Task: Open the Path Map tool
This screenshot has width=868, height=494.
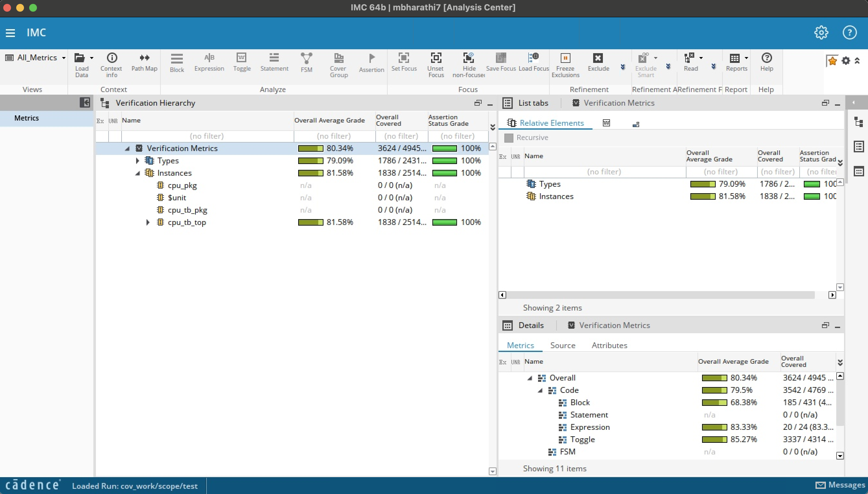Action: tap(145, 63)
